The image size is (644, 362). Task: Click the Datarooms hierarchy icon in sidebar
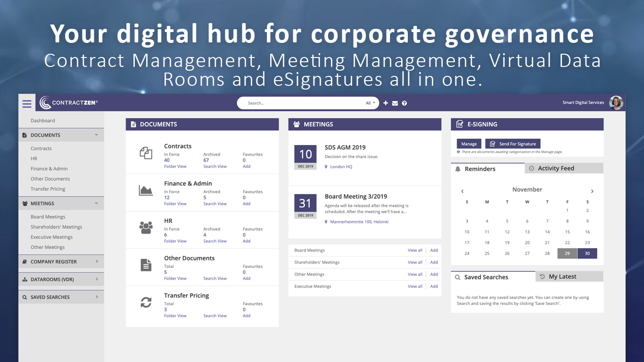pyautogui.click(x=25, y=280)
